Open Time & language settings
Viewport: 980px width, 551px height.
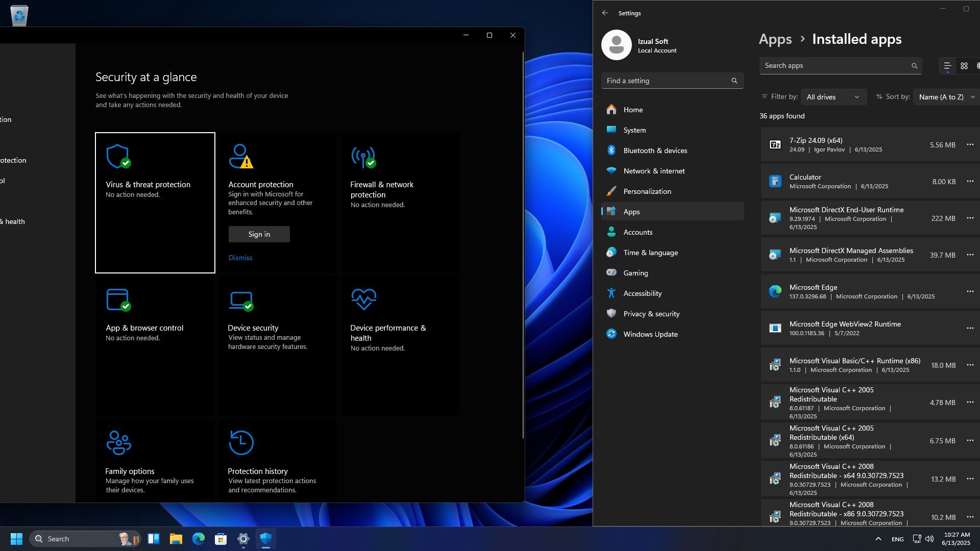(x=672, y=253)
